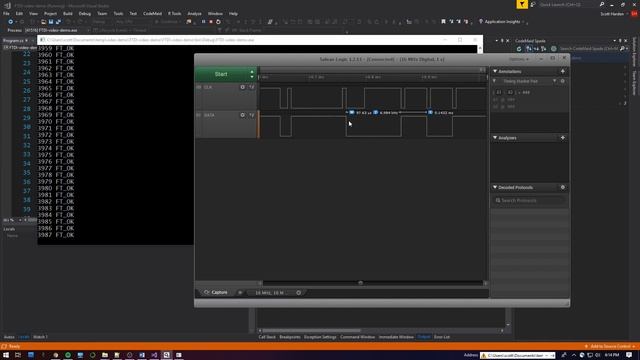This screenshot has width=640, height=360.
Task: Open CLK channel trigger settings icon
Action: [x=251, y=87]
